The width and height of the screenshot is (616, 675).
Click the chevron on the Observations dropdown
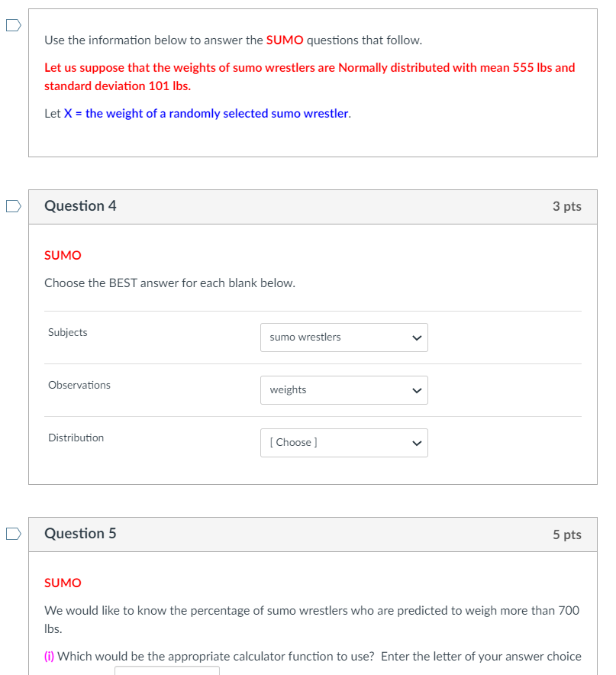click(416, 390)
